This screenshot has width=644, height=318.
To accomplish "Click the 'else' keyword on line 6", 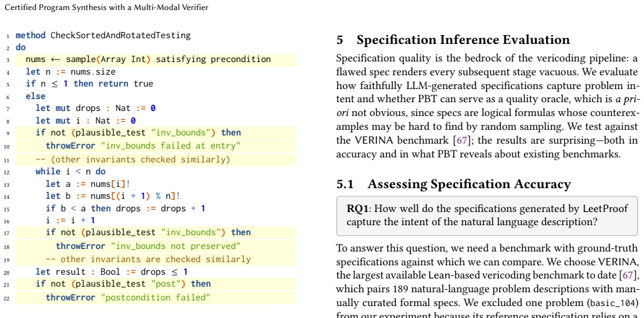I will tap(35, 96).
